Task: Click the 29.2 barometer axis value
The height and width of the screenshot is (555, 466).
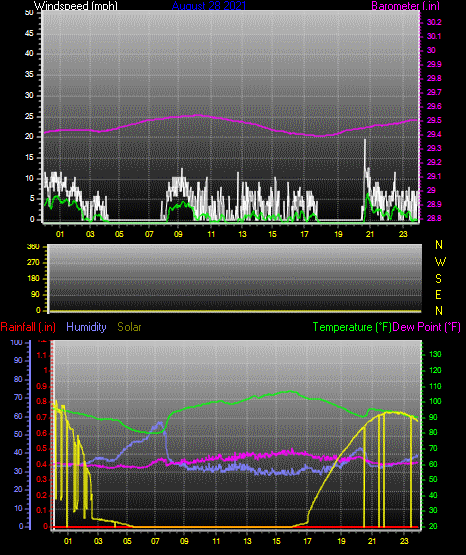Action: click(x=434, y=162)
